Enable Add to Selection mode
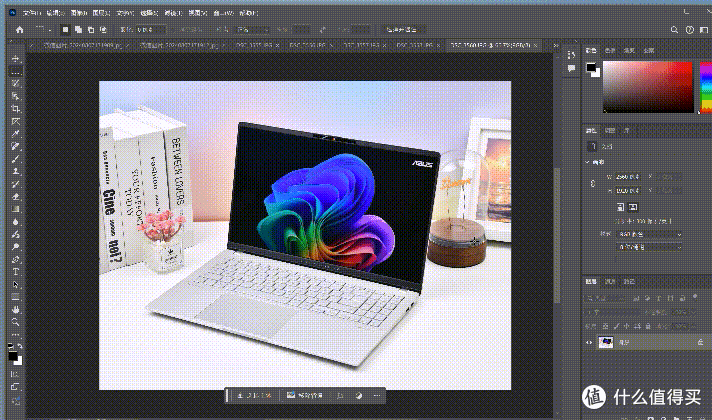Image resolution: width=712 pixels, height=420 pixels. pyautogui.click(x=78, y=30)
